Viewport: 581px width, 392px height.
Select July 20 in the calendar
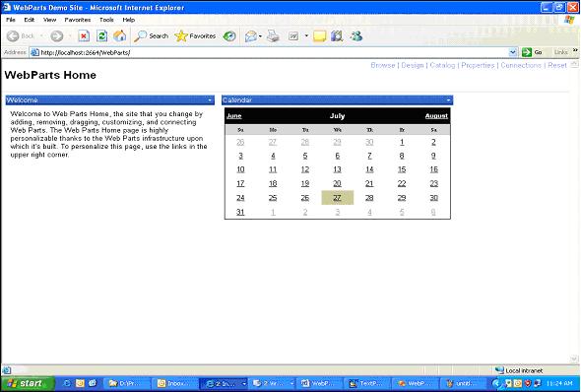[x=337, y=184]
